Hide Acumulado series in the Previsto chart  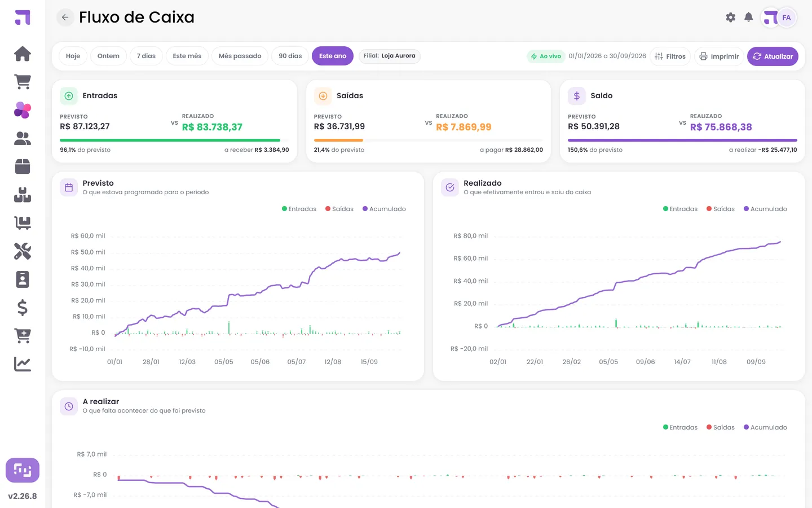[x=384, y=209]
